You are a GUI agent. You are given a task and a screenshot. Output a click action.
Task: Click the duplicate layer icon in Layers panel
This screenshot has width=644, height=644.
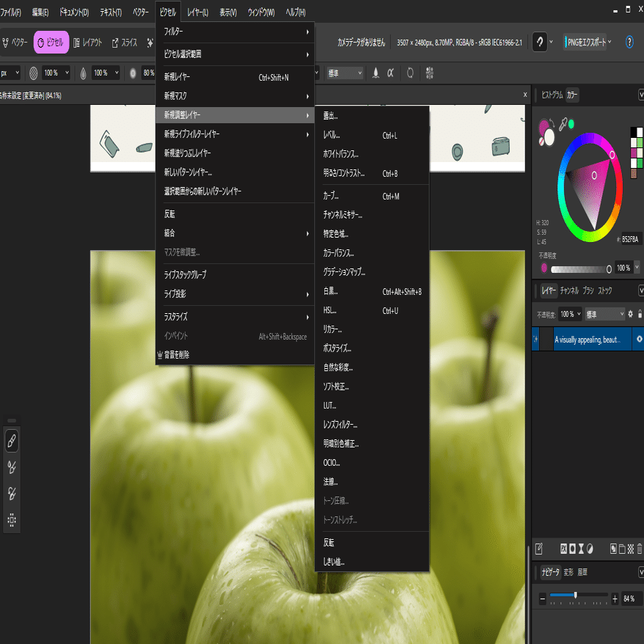click(x=613, y=549)
